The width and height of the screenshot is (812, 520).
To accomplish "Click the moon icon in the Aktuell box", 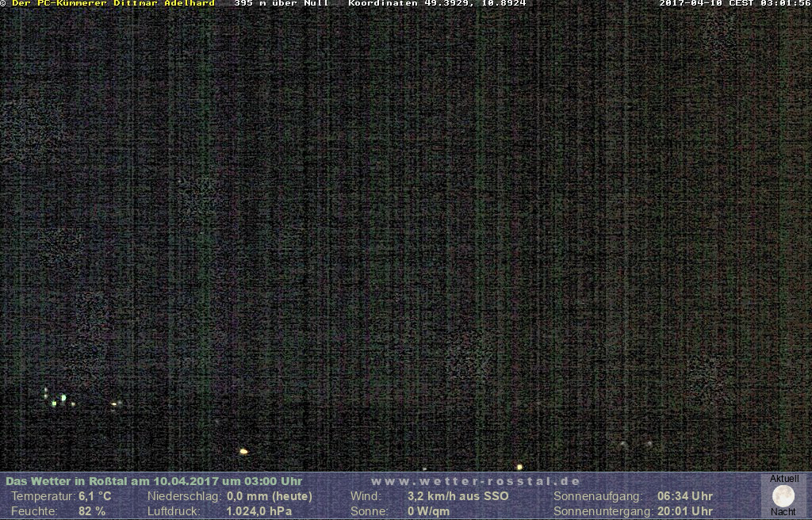I will click(x=783, y=496).
